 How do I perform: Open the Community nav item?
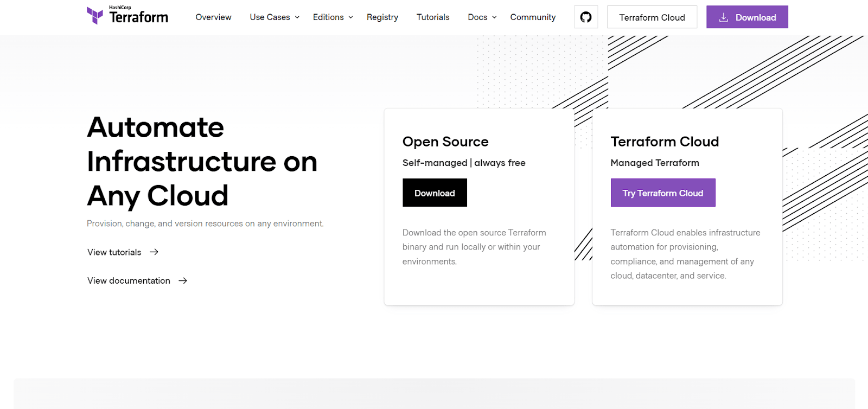click(533, 17)
